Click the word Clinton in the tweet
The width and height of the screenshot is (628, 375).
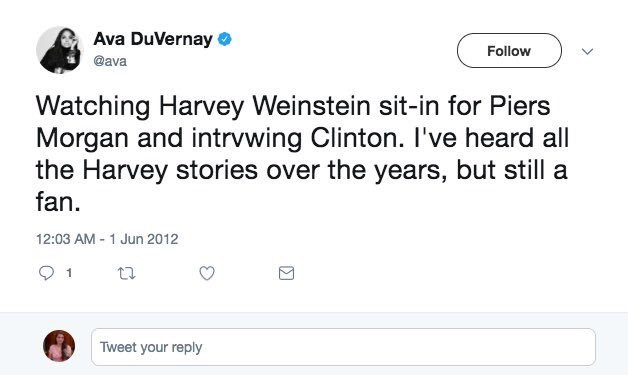[357, 138]
